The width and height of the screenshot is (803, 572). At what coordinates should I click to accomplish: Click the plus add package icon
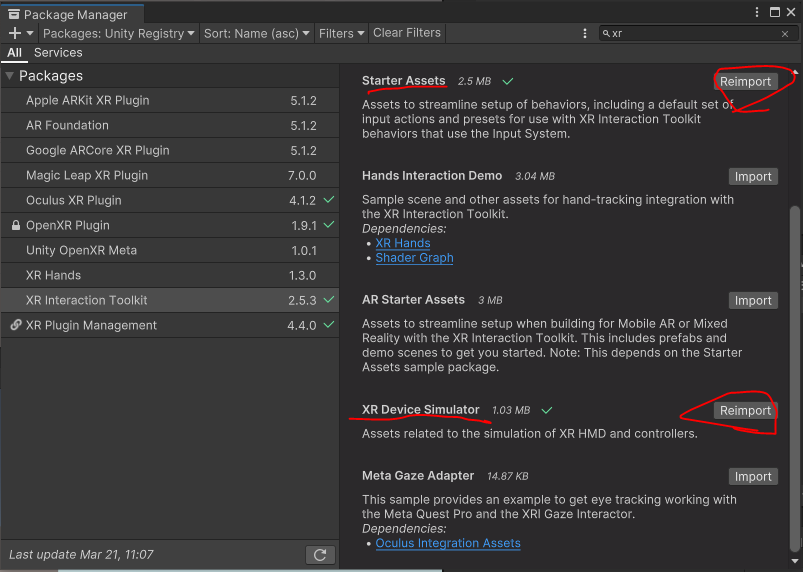pos(14,33)
